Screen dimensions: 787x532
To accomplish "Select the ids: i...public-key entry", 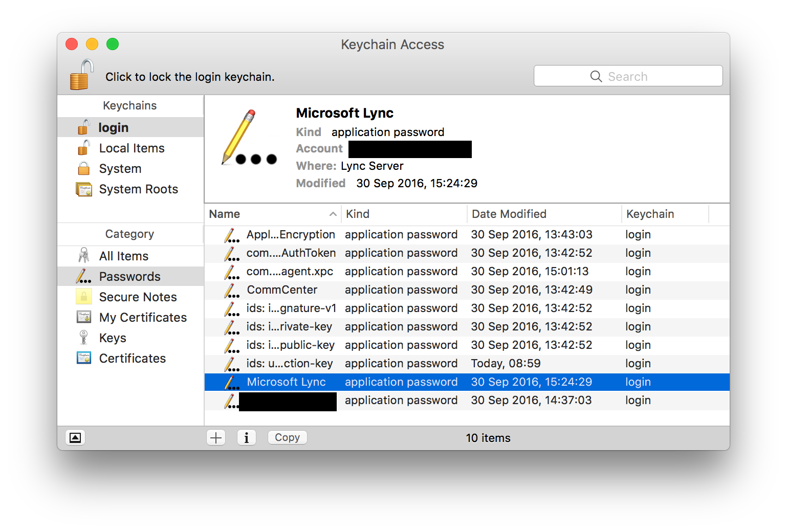I will pos(467,345).
